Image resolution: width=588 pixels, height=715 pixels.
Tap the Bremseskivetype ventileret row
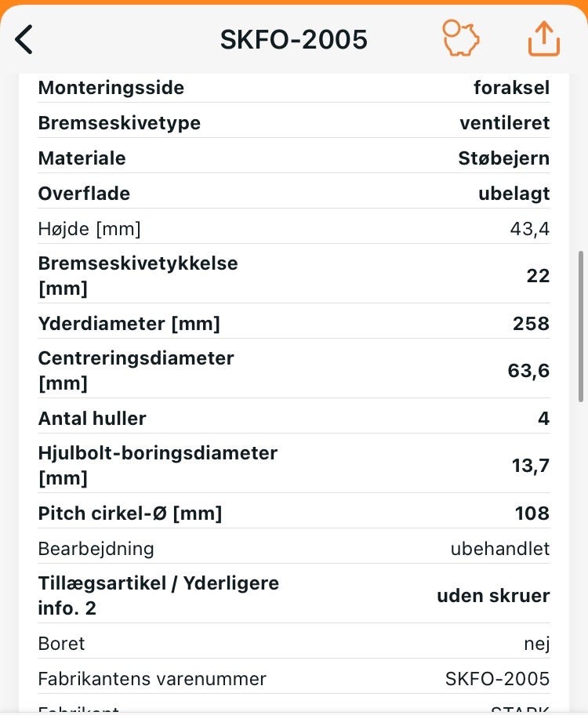coord(294,123)
